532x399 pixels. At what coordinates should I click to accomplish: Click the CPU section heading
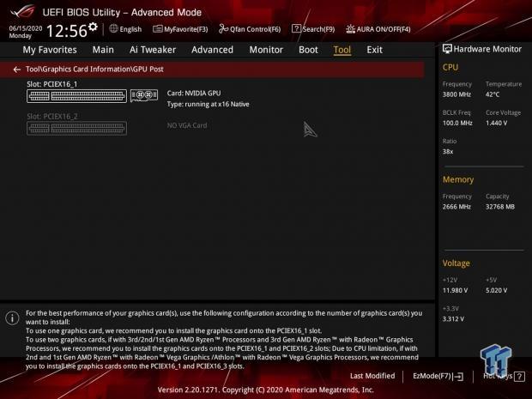coord(450,68)
